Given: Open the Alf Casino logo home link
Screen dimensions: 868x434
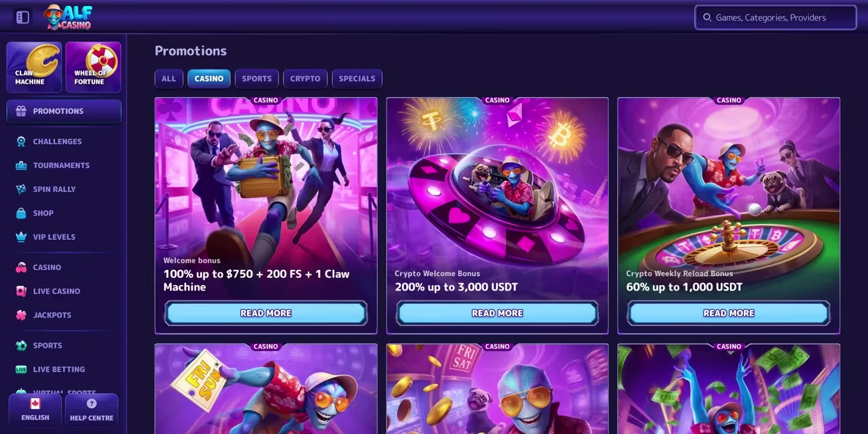Looking at the screenshot, I should coord(68,17).
